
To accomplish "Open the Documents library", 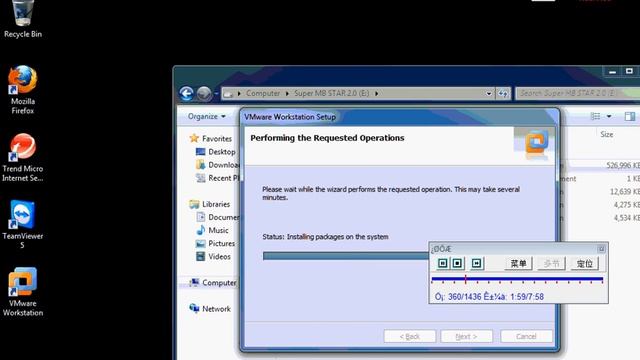I will (x=224, y=217).
